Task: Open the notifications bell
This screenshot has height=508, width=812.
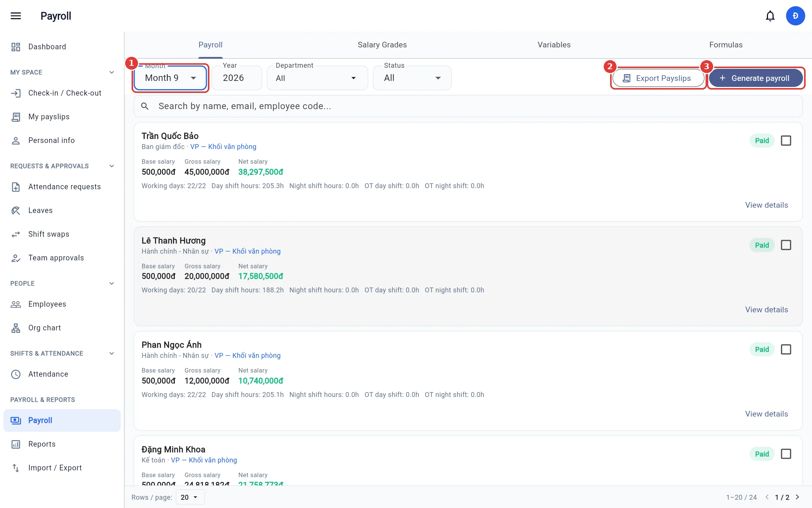Action: point(770,16)
